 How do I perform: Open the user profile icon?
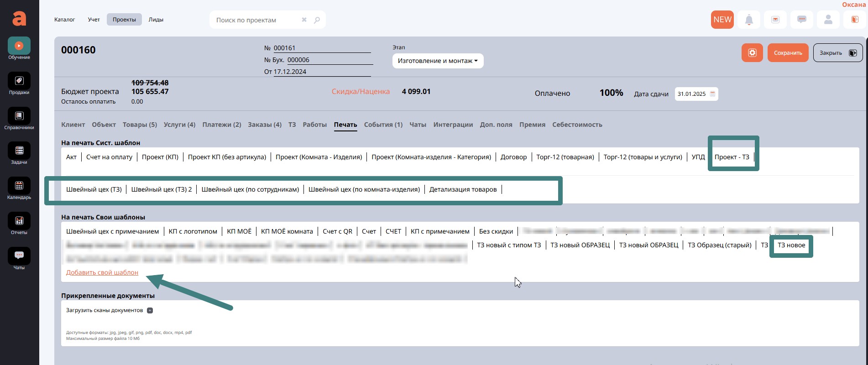pos(828,20)
